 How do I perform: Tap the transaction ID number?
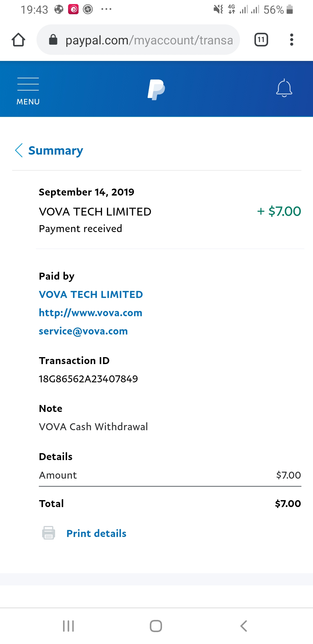tap(88, 379)
